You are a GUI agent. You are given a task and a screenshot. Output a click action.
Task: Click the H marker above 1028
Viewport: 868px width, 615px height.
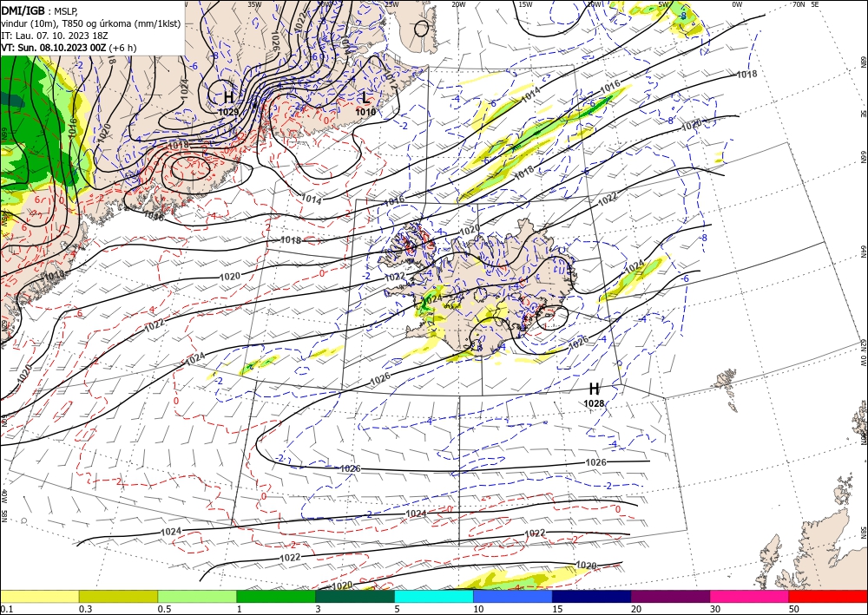tap(594, 389)
